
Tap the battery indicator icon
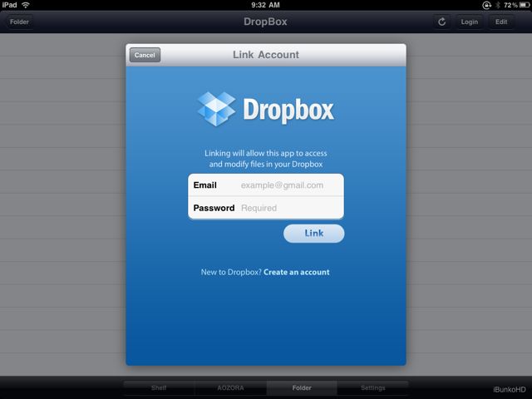(524, 5)
